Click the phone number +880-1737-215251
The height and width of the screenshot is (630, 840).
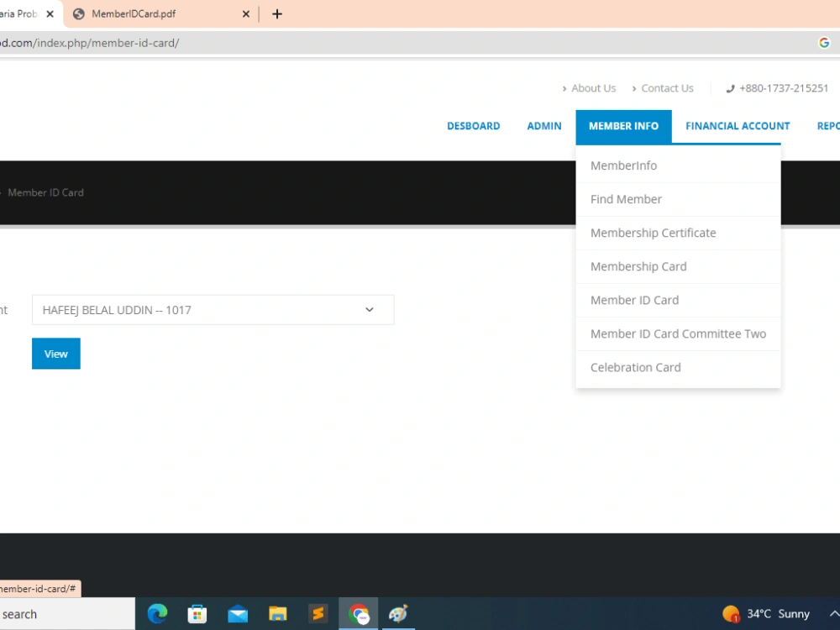(784, 88)
